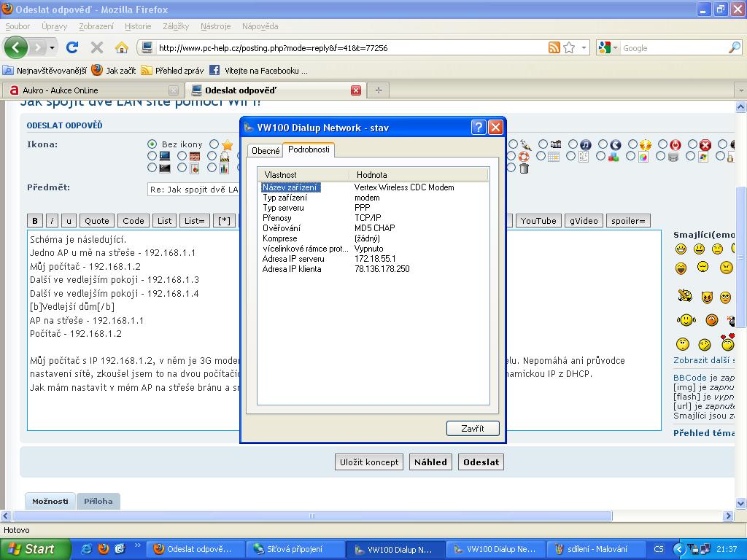Click the Firefox back arrow button
Screen dimensions: 747x560
16,47
